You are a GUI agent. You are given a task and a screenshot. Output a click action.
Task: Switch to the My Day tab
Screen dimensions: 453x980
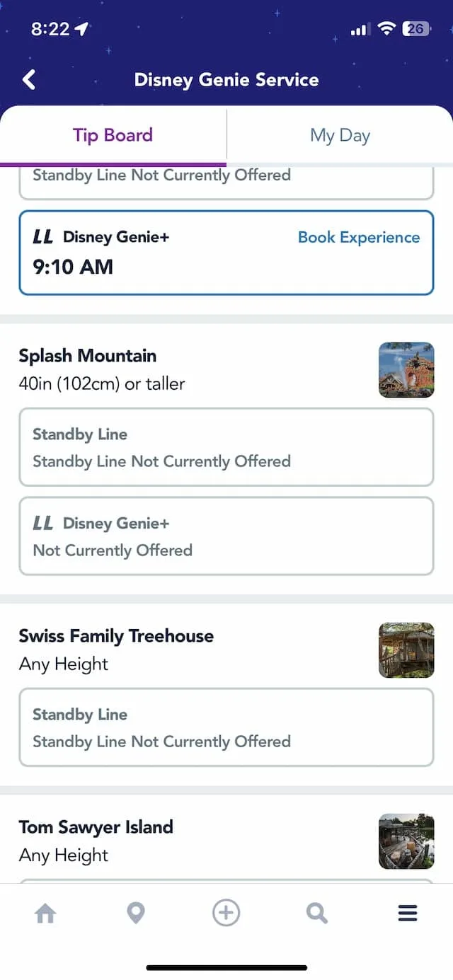[340, 135]
